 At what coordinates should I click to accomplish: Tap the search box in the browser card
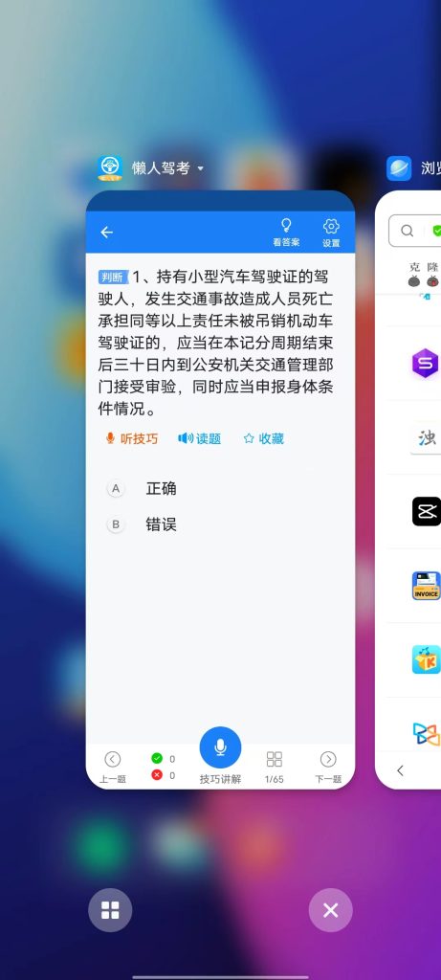coord(415,232)
